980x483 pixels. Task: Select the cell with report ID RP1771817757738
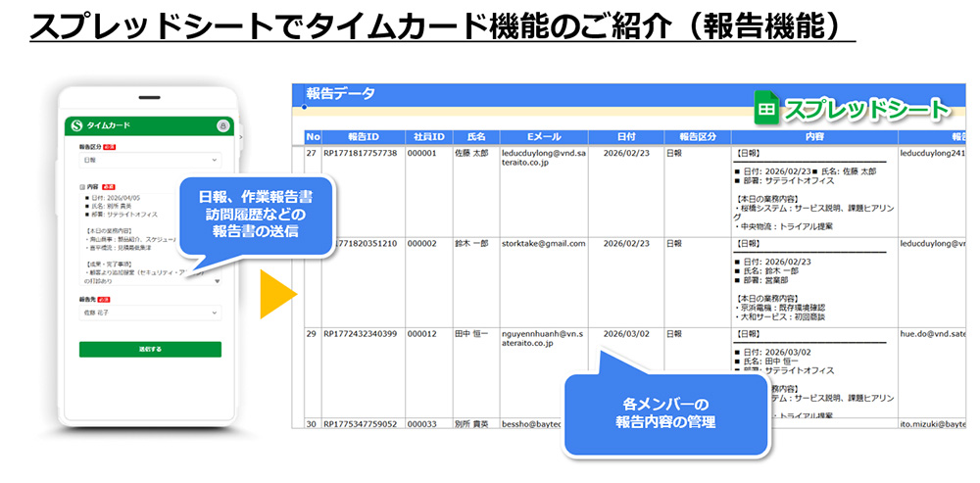pyautogui.click(x=361, y=154)
